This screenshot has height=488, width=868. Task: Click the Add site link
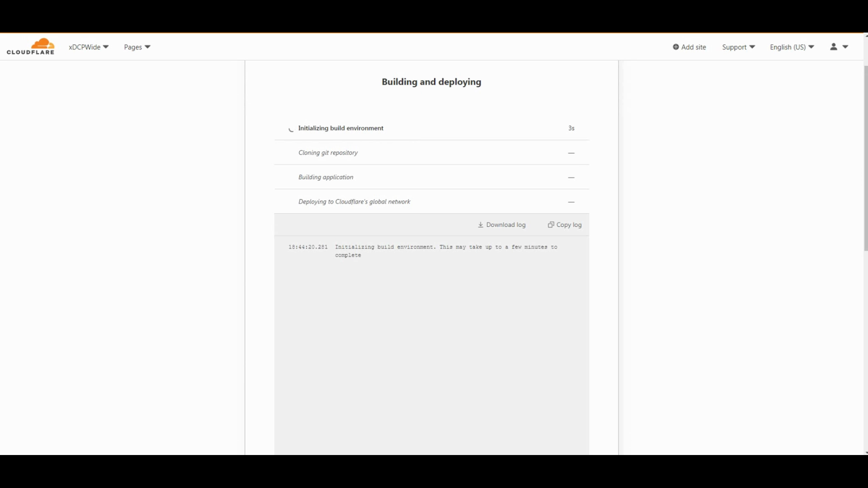click(x=693, y=47)
